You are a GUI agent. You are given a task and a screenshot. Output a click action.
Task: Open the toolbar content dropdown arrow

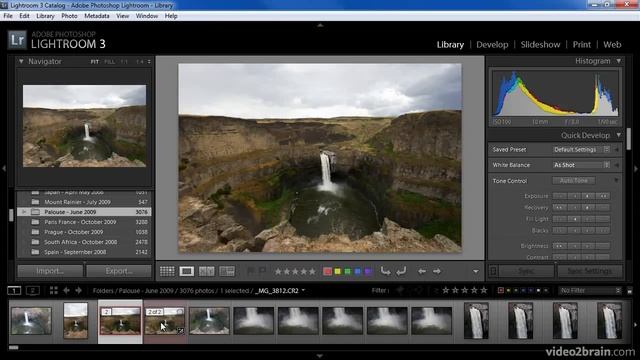[x=476, y=271]
